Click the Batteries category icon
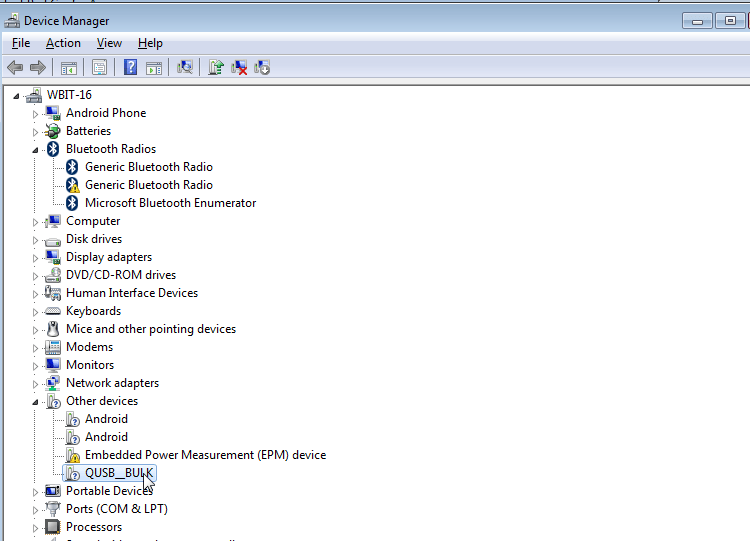The width and height of the screenshot is (750, 541). [x=53, y=131]
